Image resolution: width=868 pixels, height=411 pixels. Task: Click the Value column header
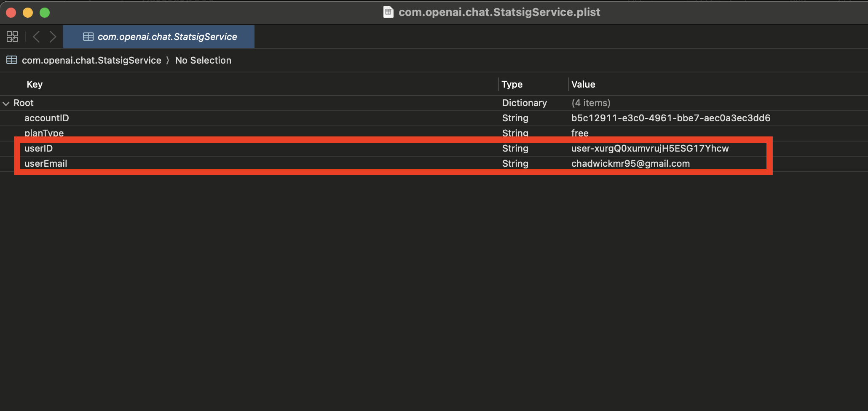pos(583,84)
